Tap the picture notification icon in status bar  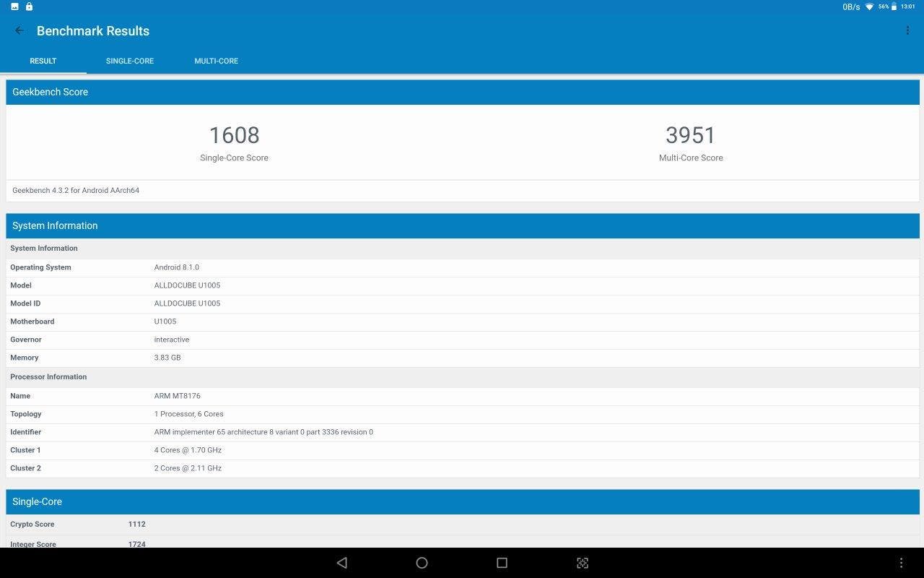[x=14, y=7]
